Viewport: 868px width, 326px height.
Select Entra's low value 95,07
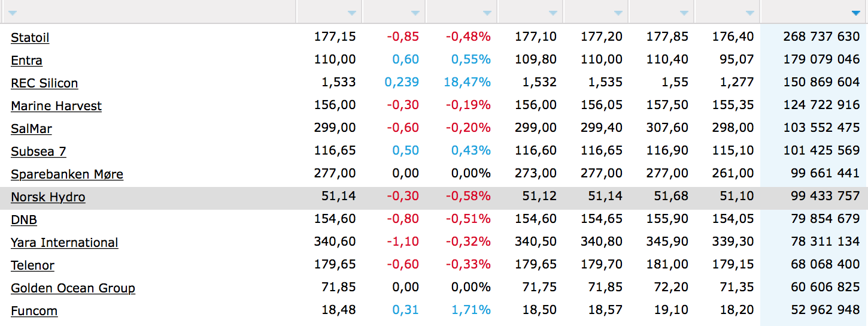pyautogui.click(x=737, y=59)
